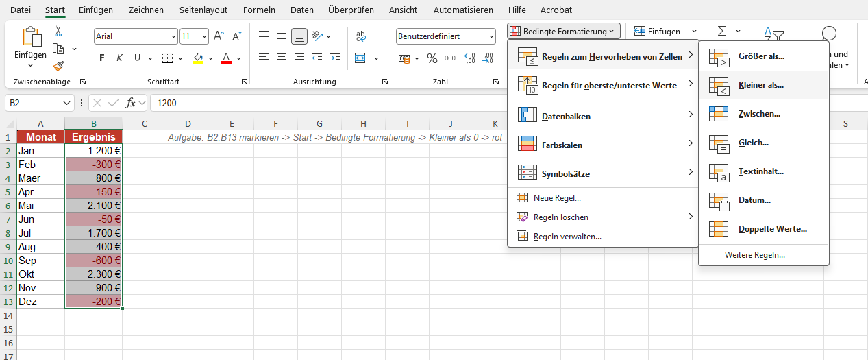This screenshot has height=360, width=868.
Task: Decrease font size with the smaller A icon
Action: (x=237, y=36)
